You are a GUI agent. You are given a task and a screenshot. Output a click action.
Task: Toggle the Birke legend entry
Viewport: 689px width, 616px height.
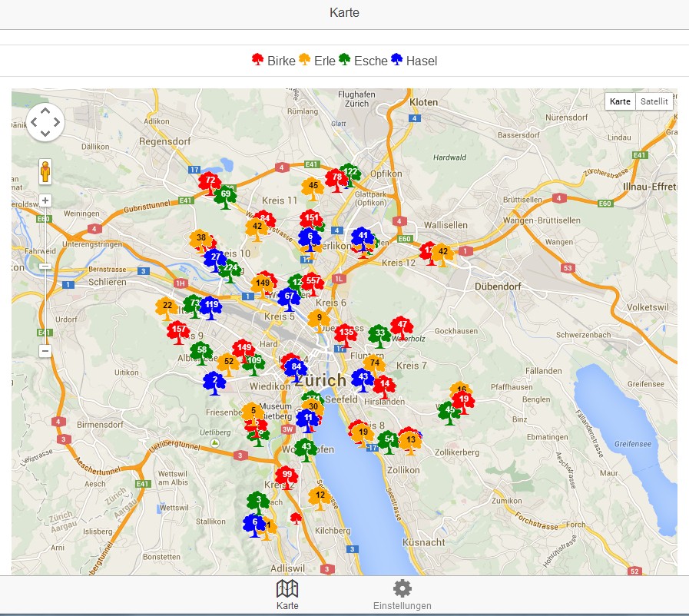273,61
